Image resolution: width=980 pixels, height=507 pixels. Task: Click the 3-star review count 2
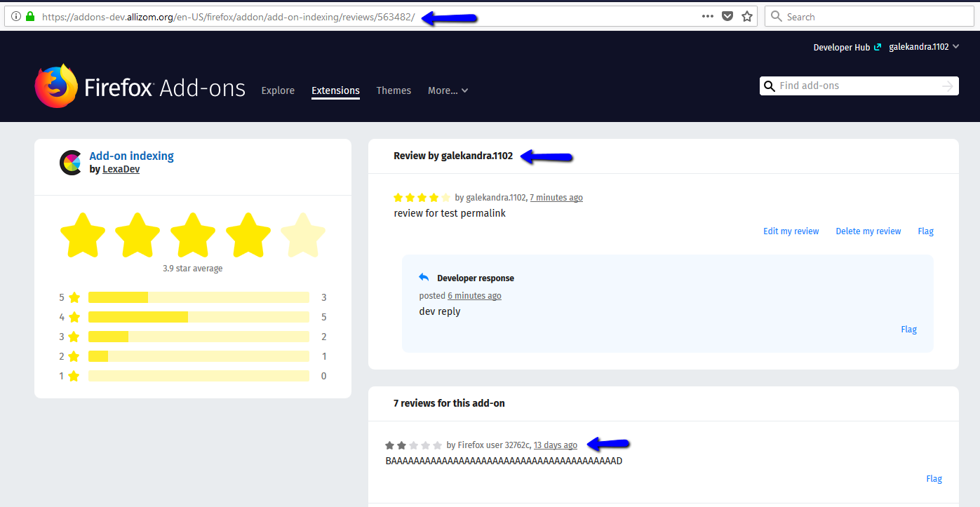[x=324, y=337]
